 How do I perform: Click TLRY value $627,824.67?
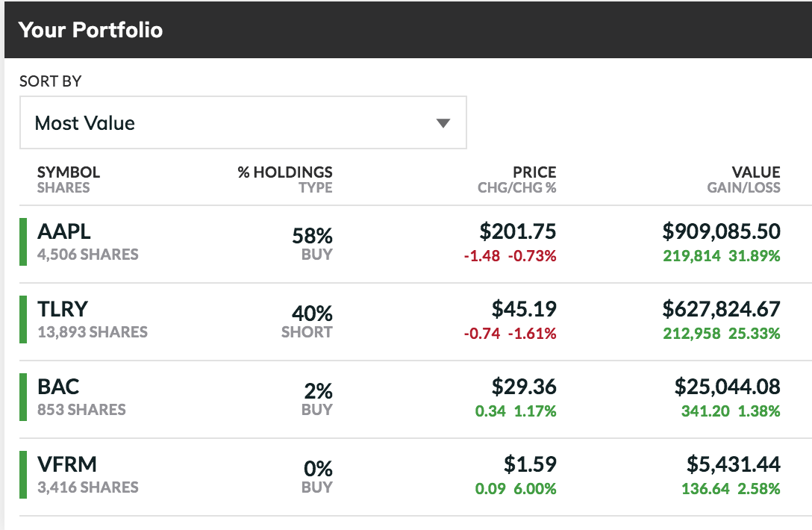(x=721, y=309)
